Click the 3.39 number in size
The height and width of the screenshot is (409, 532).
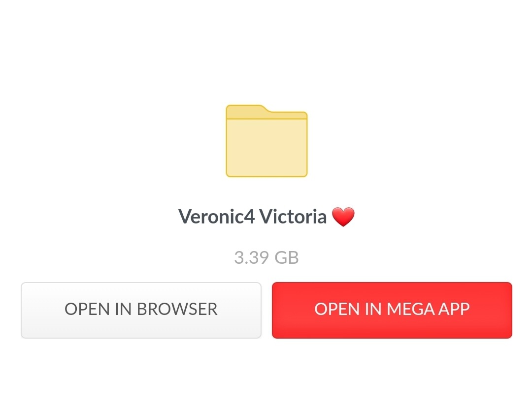coord(251,257)
